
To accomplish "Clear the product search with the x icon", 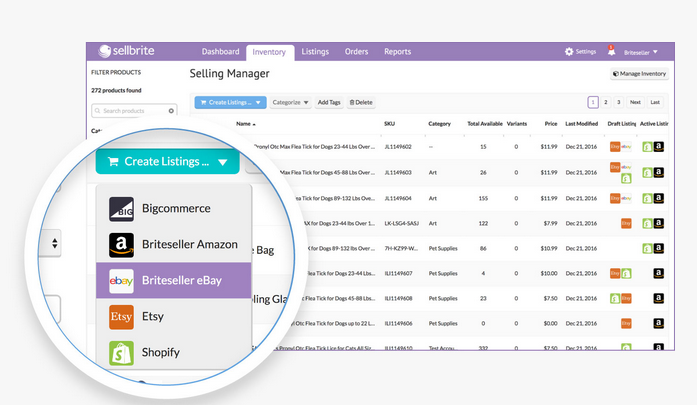I will coord(171,111).
